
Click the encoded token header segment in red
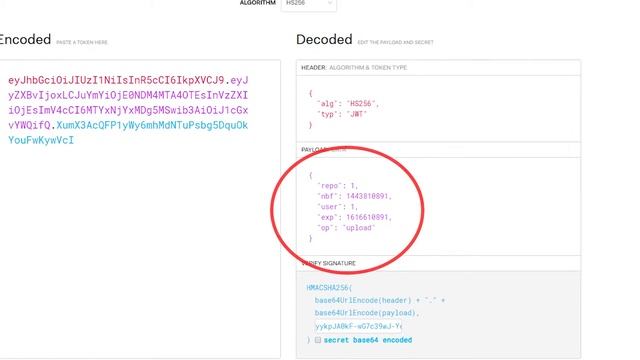[116, 80]
